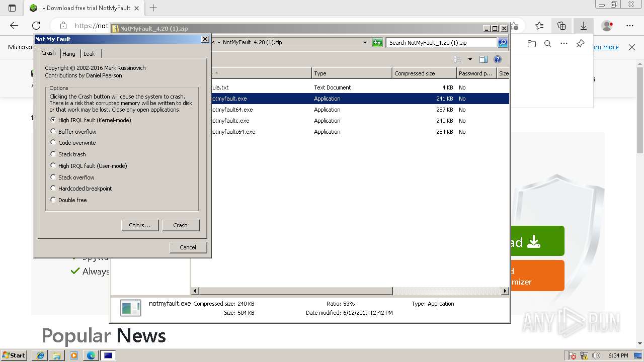Click the taskbar clock 6:34 PM
This screenshot has width=644, height=362.
tap(618, 355)
